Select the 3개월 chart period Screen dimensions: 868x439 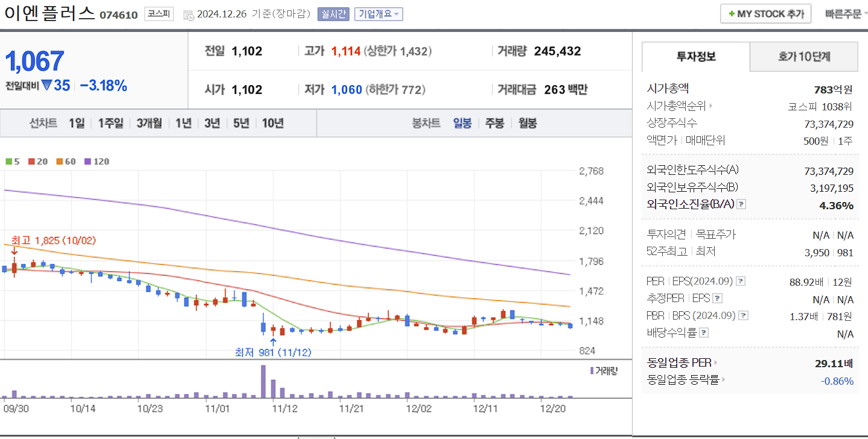tap(148, 122)
